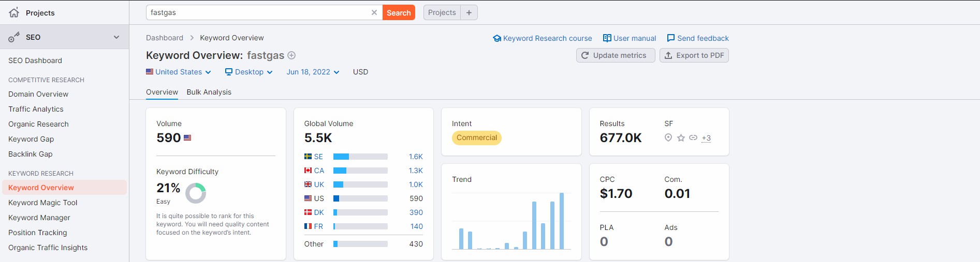Screen dimensions: 980x262
Task: Add fastgas keyword via plus circle icon
Action: click(x=291, y=55)
